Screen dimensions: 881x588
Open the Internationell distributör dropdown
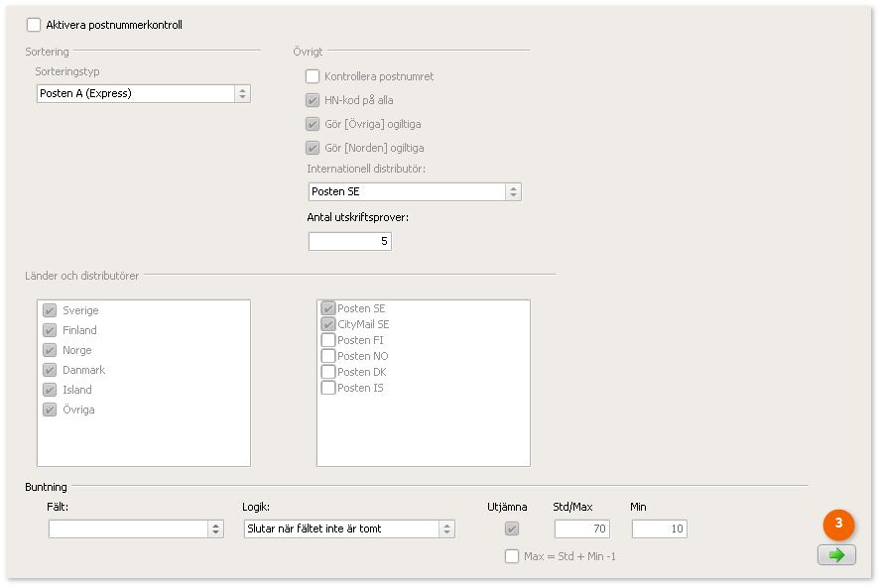pyautogui.click(x=415, y=192)
